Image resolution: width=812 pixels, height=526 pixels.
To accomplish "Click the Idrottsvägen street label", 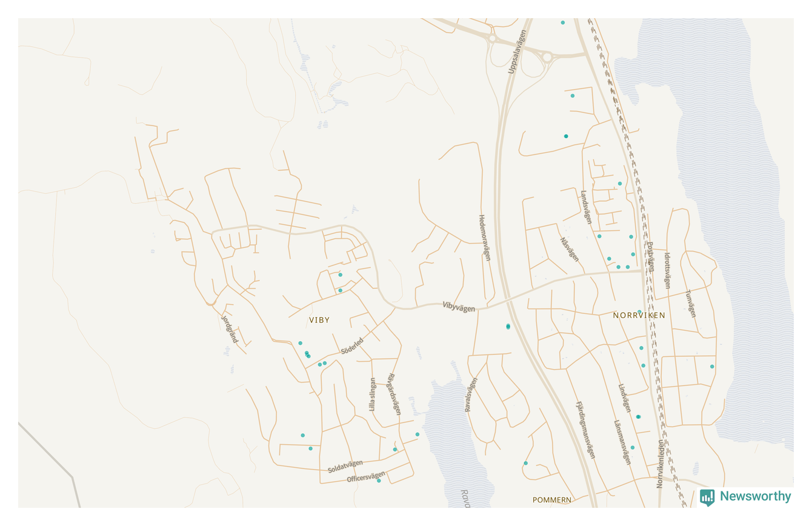I will pos(668,270).
